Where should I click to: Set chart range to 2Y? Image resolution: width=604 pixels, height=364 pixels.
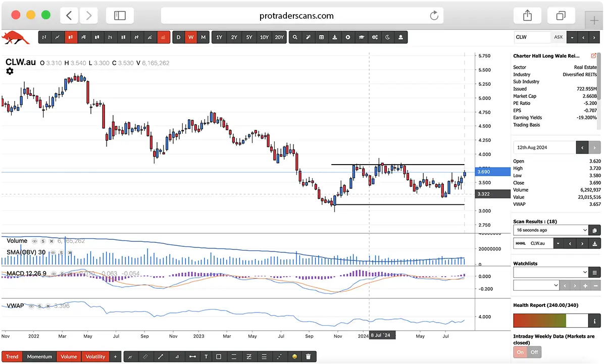234,37
